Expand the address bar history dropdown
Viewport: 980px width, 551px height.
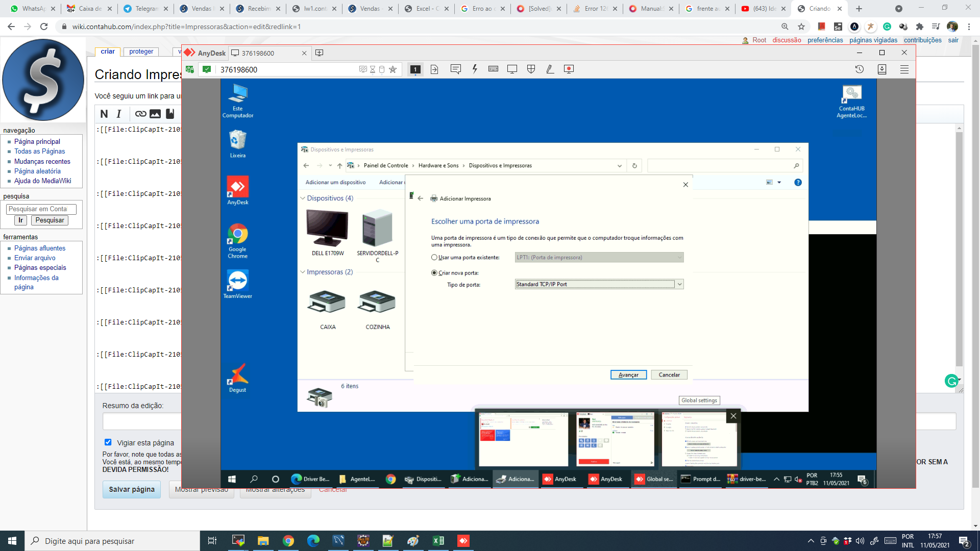(619, 166)
